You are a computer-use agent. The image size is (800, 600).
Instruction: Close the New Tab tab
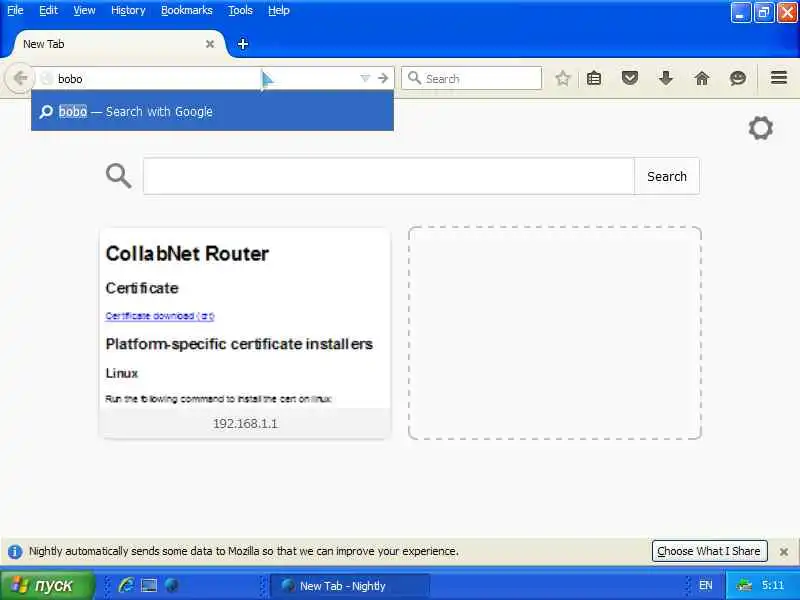click(210, 44)
